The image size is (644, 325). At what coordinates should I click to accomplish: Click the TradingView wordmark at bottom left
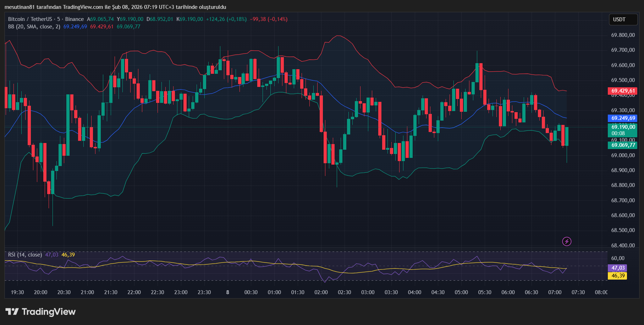pos(49,312)
